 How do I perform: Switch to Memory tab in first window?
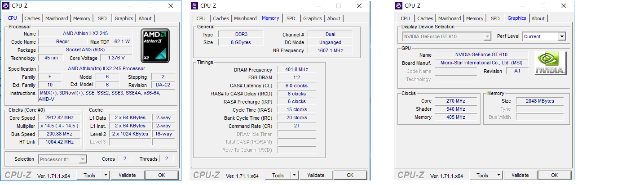(82, 18)
